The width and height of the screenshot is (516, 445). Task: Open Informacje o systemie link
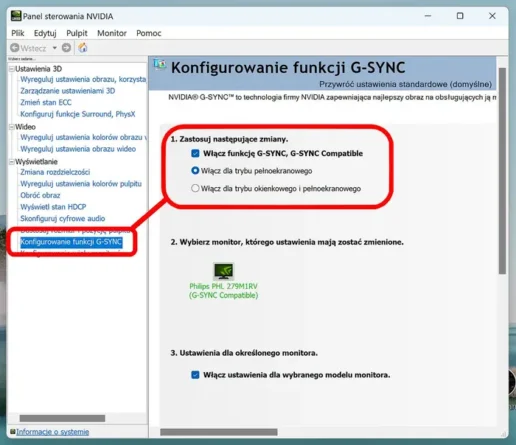52,432
